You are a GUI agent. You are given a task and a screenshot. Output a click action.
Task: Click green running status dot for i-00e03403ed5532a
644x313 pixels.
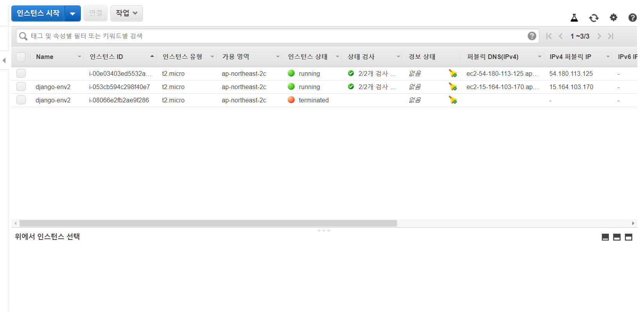coord(291,73)
